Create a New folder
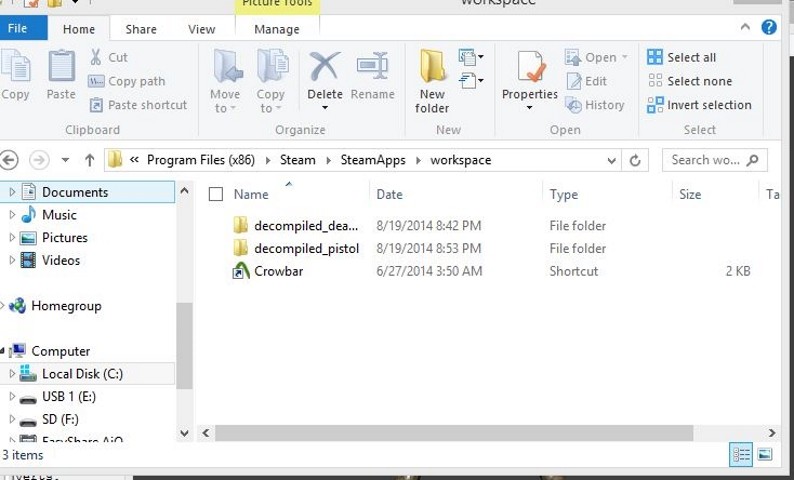The height and width of the screenshot is (480, 794). [431, 81]
